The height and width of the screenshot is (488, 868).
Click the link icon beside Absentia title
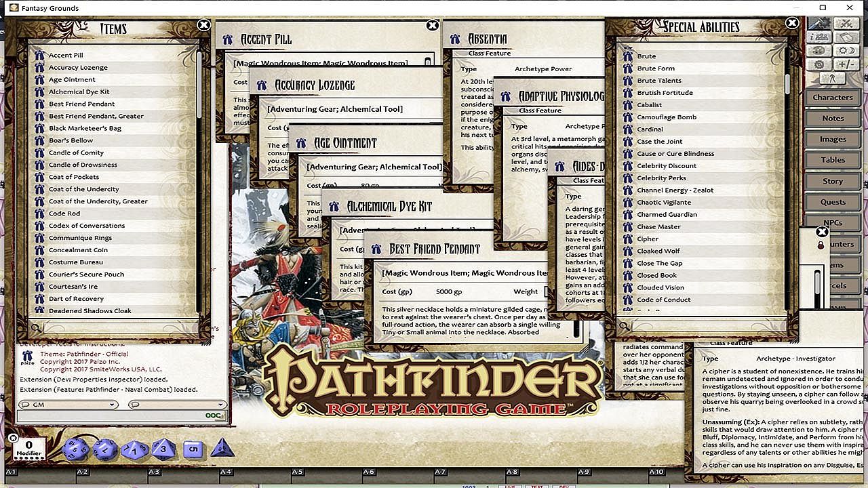pyautogui.click(x=456, y=39)
